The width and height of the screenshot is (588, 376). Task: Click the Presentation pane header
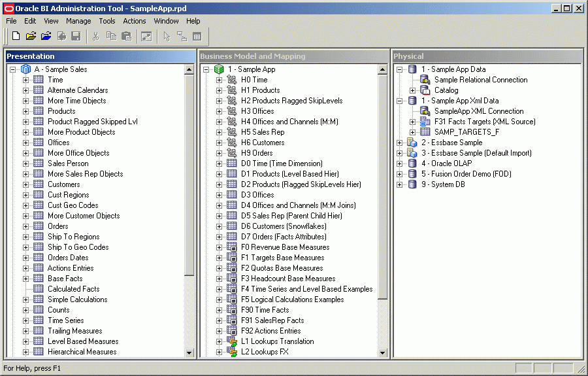[101, 56]
